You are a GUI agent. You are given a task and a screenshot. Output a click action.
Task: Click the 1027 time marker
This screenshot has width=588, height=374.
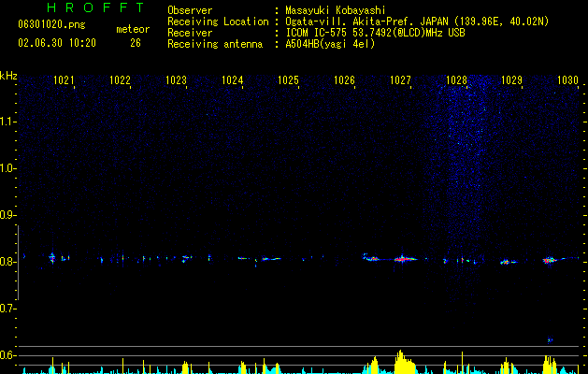pyautogui.click(x=400, y=80)
